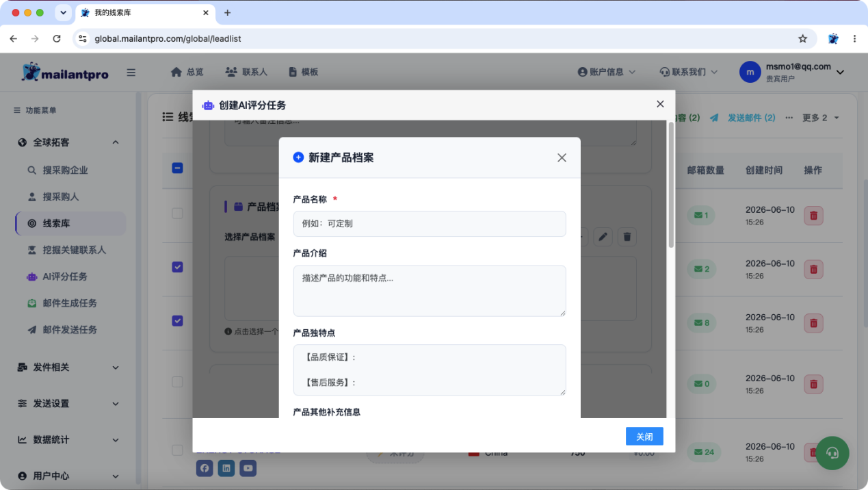Open the msmo1@qq.com user menu
Viewport: 868px width, 490px height.
coord(792,72)
